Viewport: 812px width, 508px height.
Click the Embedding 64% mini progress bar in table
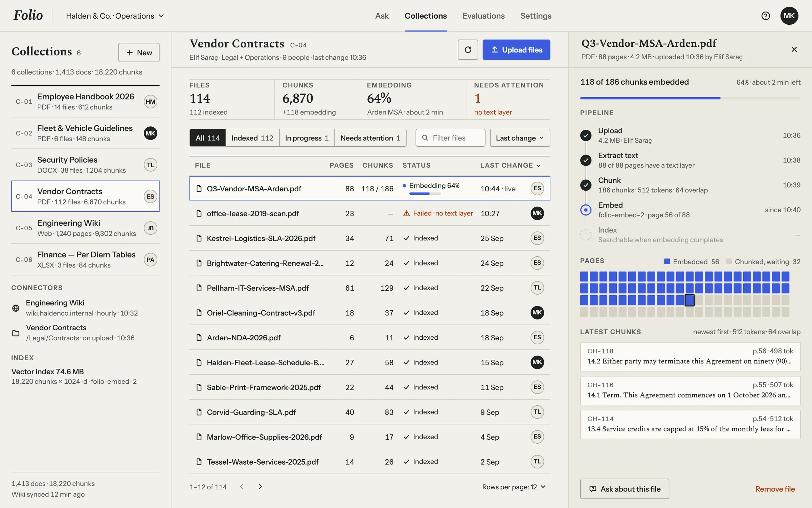click(x=425, y=194)
